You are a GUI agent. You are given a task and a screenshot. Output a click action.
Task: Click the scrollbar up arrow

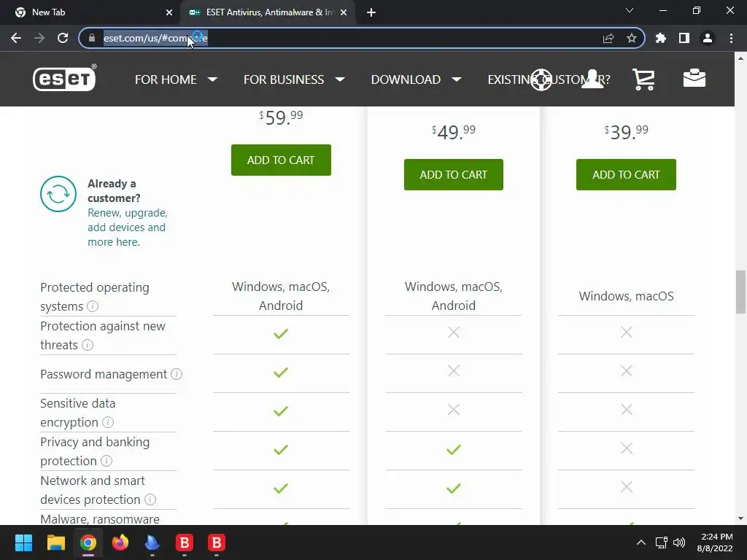(740, 58)
